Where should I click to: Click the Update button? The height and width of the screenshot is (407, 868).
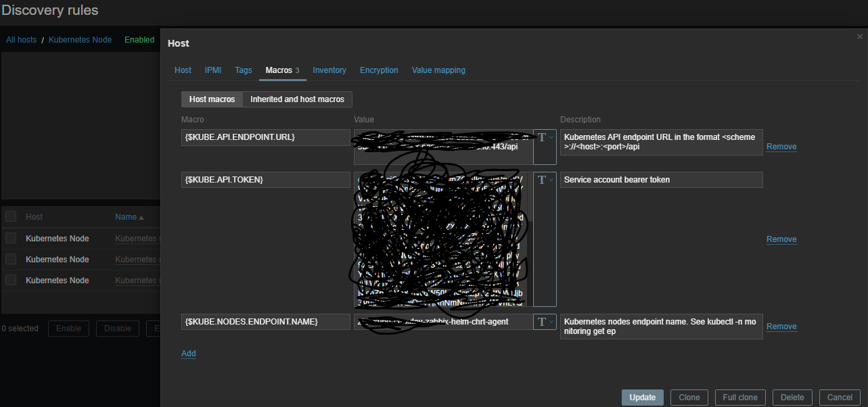pyautogui.click(x=642, y=398)
